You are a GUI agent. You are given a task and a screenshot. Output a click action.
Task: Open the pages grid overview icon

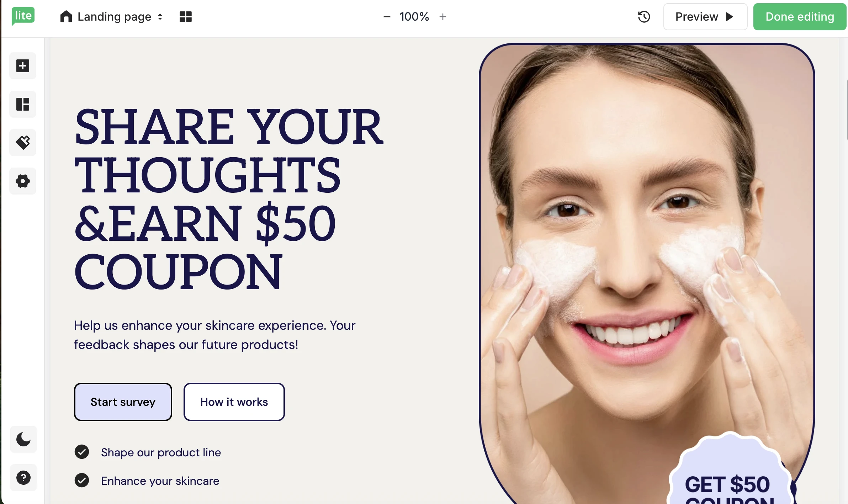coord(186,17)
